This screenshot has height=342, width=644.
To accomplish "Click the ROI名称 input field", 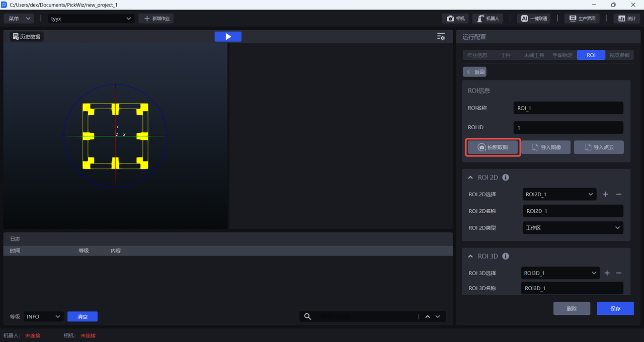I will (x=568, y=108).
